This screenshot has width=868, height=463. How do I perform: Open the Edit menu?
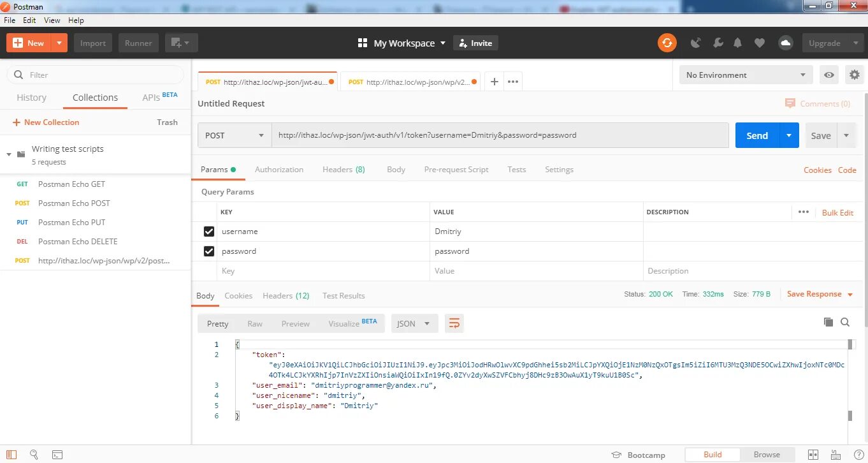(29, 20)
